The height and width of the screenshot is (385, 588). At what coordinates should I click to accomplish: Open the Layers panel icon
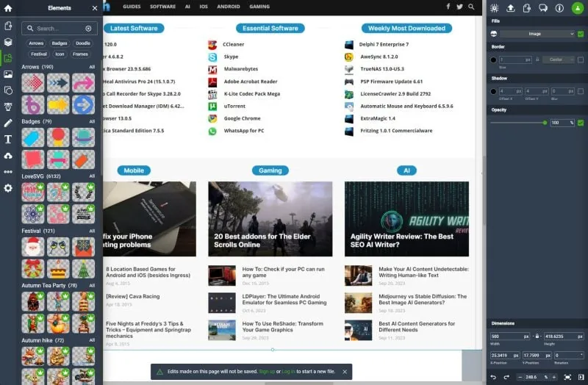pyautogui.click(x=8, y=42)
